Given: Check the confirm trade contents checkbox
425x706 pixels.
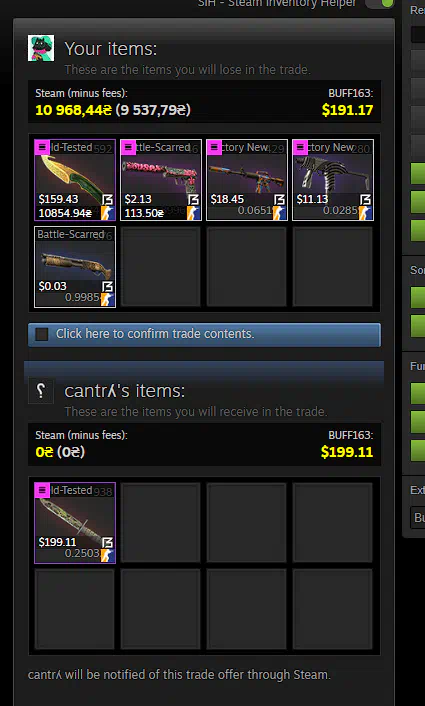Looking at the screenshot, I should tap(42, 334).
